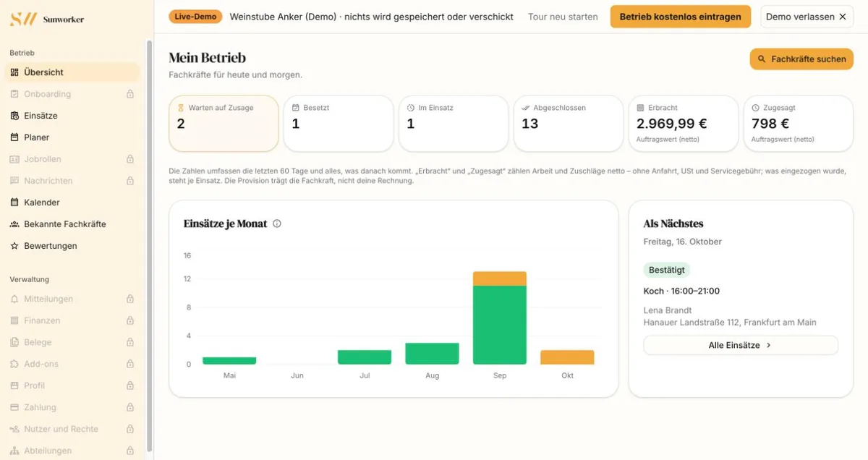Click the info icon beside Einsätze je Monat
Screen dimensions: 868x460
pos(277,223)
